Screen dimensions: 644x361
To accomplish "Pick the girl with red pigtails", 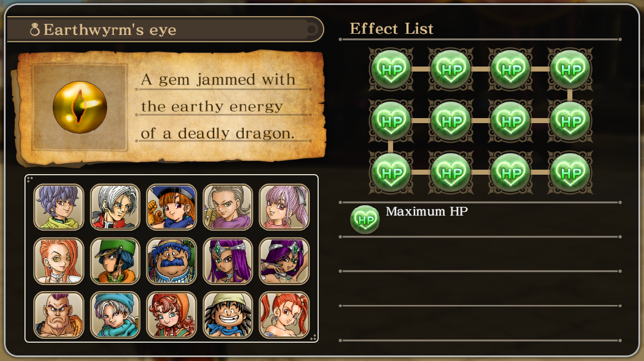I will (x=284, y=314).
